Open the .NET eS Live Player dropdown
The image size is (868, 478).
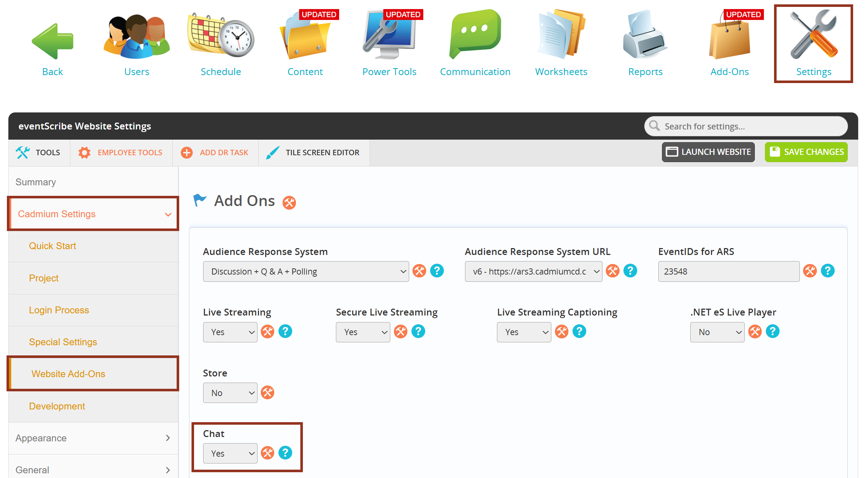coord(717,332)
